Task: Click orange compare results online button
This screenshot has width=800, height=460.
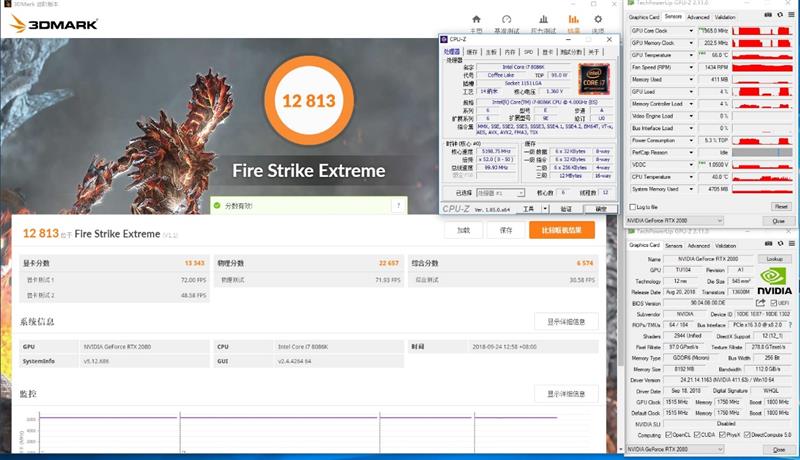Action: point(562,230)
